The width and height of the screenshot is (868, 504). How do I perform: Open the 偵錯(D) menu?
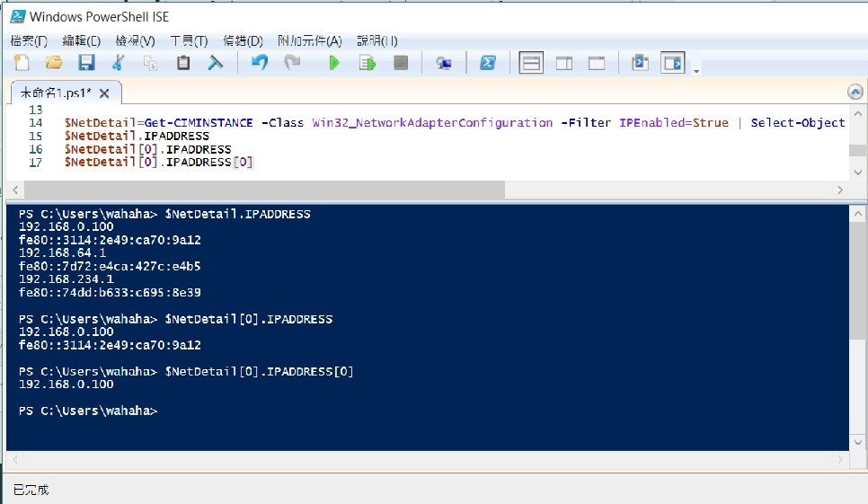tap(243, 40)
